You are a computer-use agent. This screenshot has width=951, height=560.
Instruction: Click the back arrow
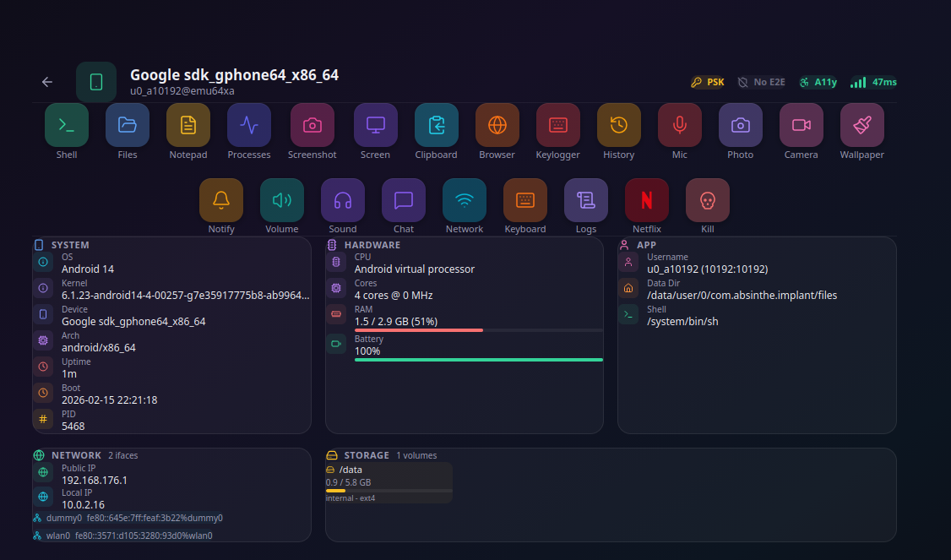(46, 82)
